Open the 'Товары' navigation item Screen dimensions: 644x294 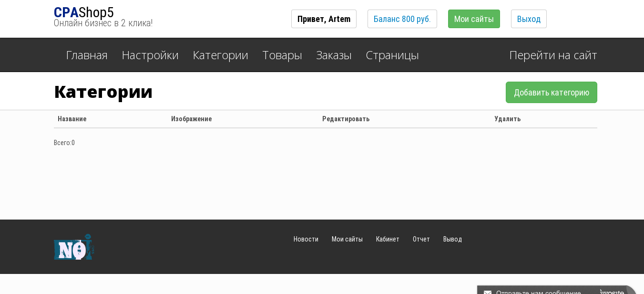pyautogui.click(x=282, y=55)
